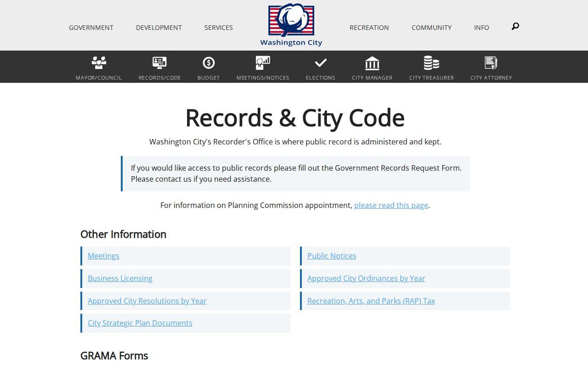Image resolution: width=588 pixels, height=368 pixels.
Task: Go to the Meetings/Notices icon
Action: coord(263,63)
